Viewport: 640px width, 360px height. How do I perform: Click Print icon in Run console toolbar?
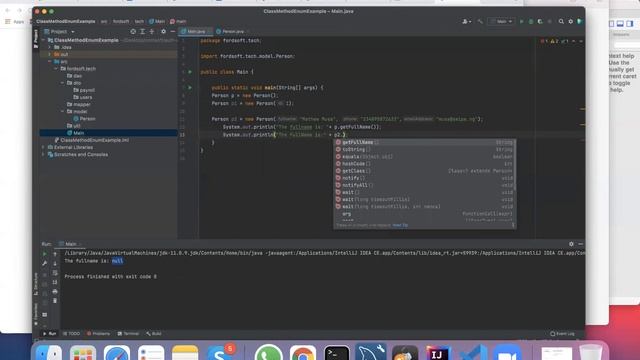55,291
